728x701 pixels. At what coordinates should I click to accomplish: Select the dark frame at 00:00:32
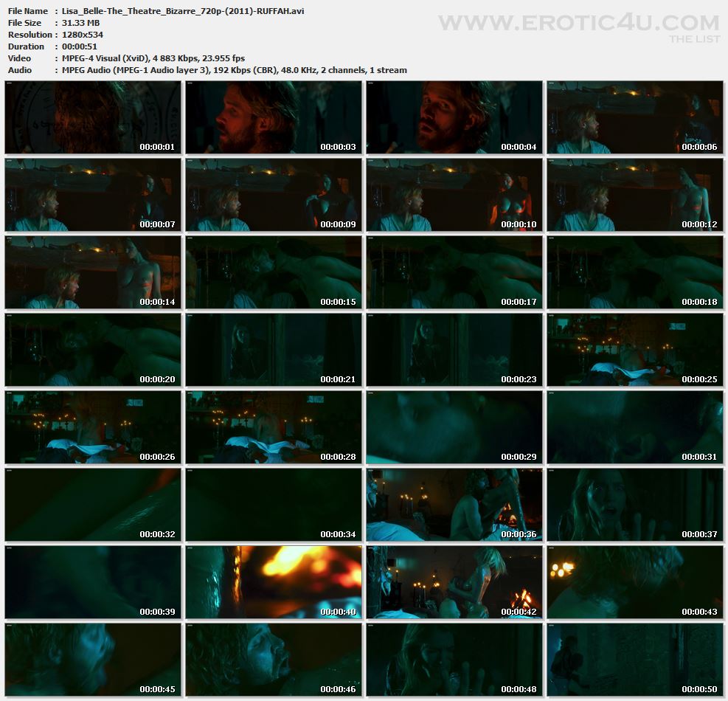(x=93, y=505)
